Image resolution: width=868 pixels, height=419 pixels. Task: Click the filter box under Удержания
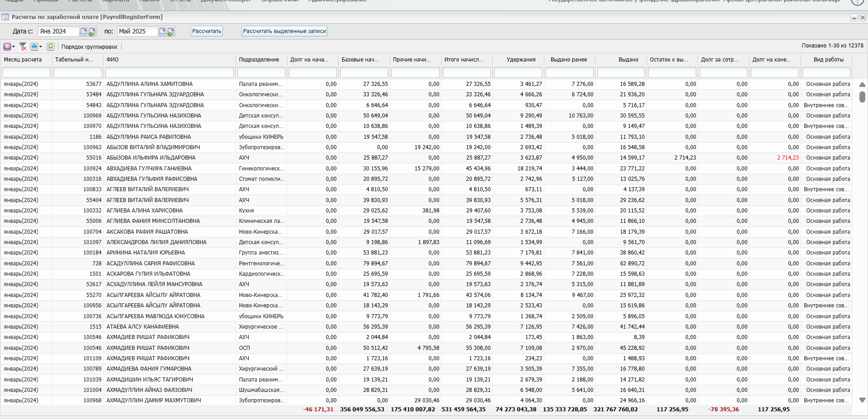[x=518, y=72]
